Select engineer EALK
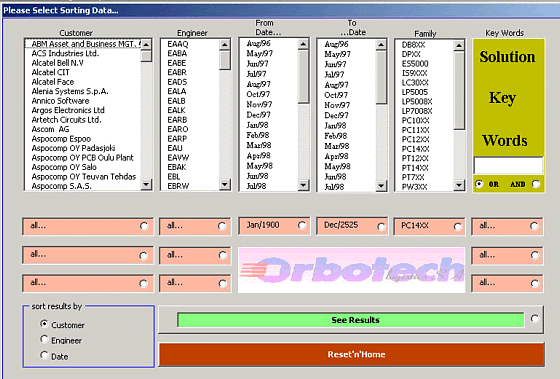The image size is (560, 379). click(x=176, y=110)
